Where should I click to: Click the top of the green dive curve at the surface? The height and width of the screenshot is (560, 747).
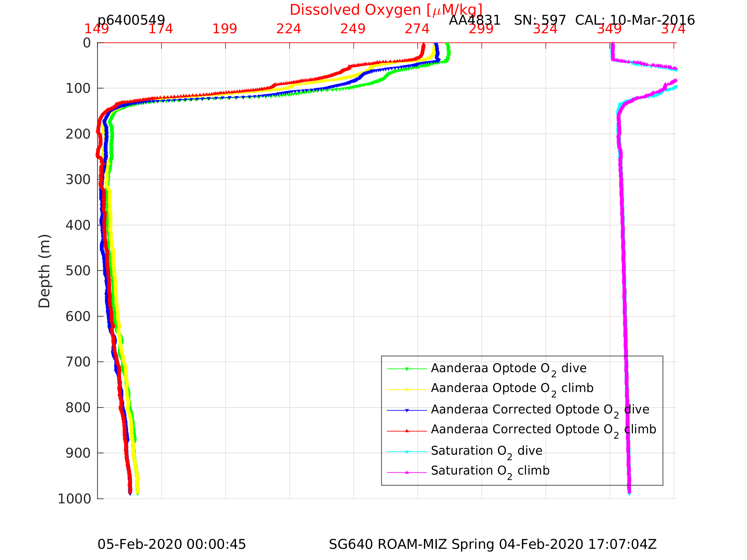tap(447, 44)
